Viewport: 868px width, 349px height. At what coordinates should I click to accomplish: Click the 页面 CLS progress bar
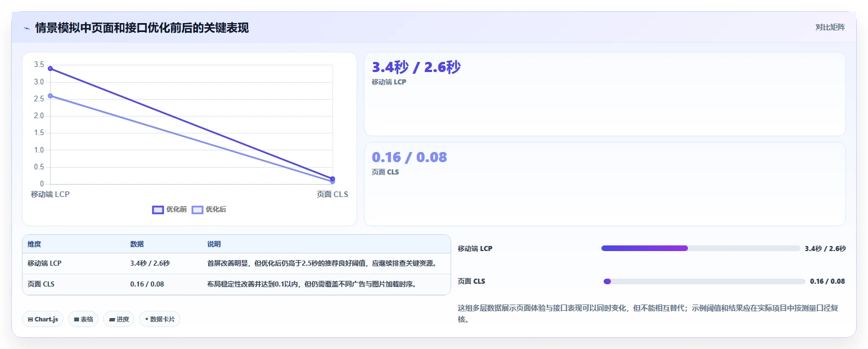703,281
